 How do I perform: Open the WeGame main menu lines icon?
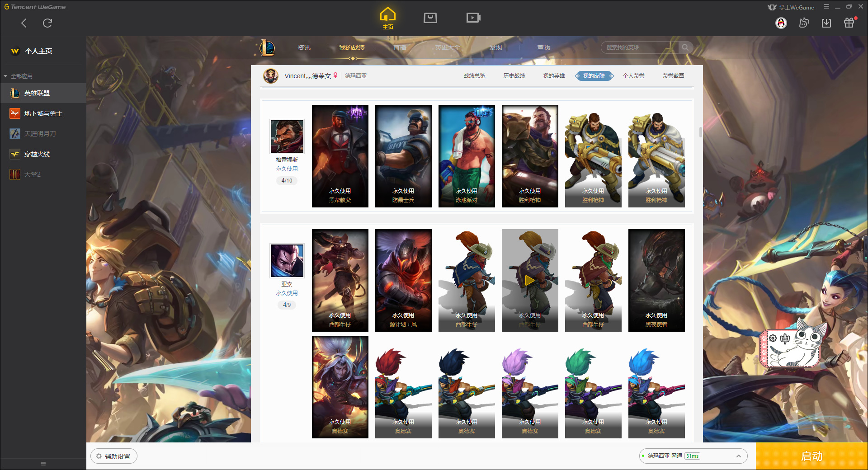(826, 7)
